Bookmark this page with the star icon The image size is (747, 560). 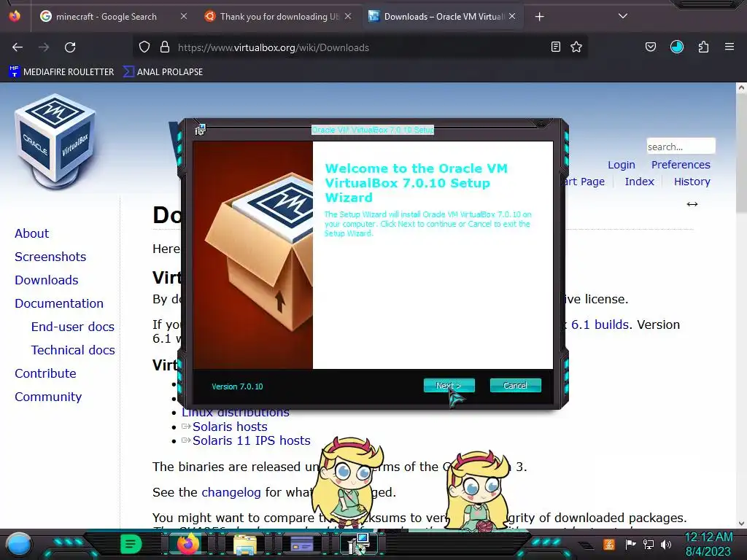[576, 47]
